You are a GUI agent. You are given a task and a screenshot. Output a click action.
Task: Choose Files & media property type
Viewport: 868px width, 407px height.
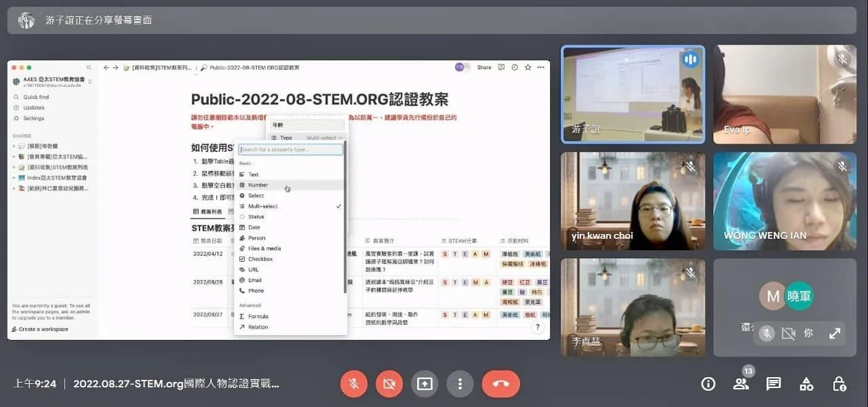coord(290,248)
